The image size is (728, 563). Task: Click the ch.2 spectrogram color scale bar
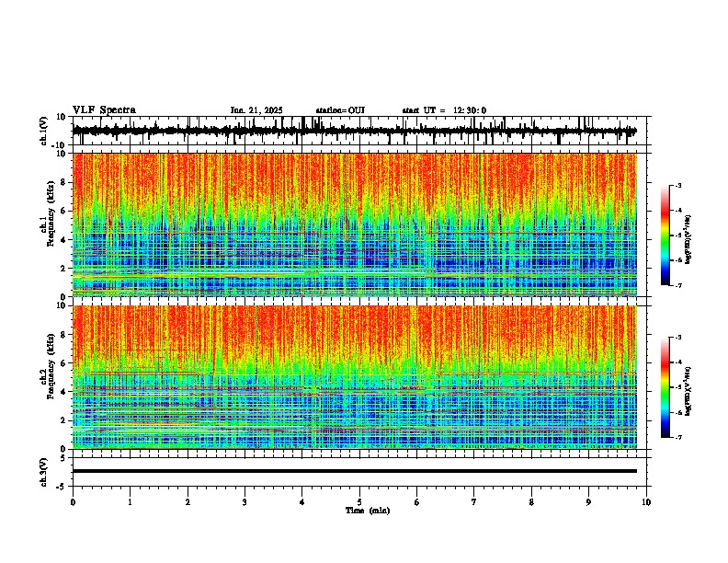click(x=665, y=387)
